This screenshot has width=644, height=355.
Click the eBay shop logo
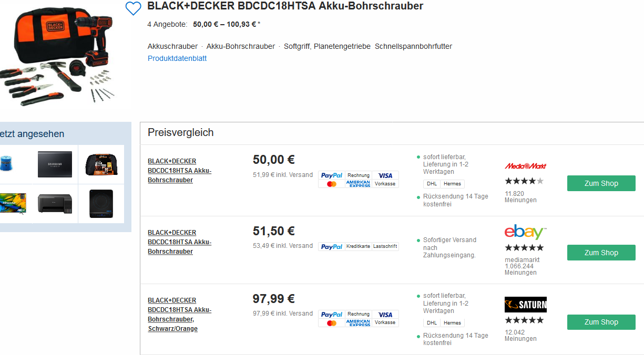[x=525, y=233]
